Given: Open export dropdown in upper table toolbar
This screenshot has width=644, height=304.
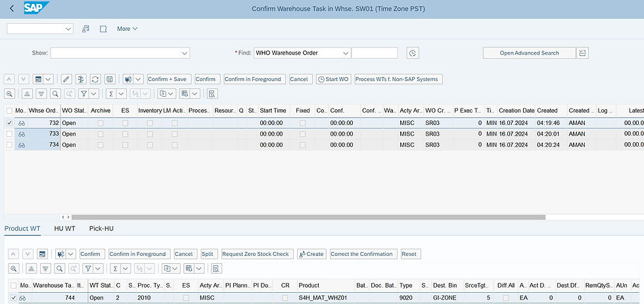Looking at the screenshot, I should click(x=167, y=94).
